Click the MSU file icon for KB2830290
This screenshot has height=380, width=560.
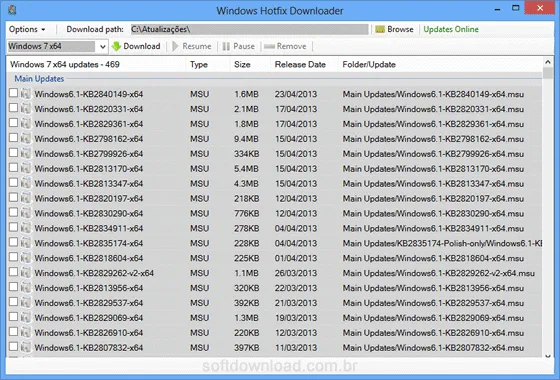(x=26, y=213)
